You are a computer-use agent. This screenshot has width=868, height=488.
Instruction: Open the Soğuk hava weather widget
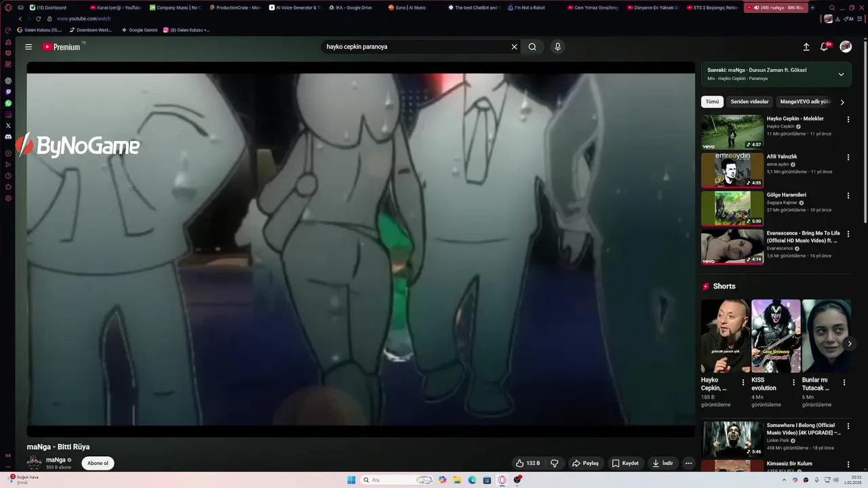tap(24, 479)
